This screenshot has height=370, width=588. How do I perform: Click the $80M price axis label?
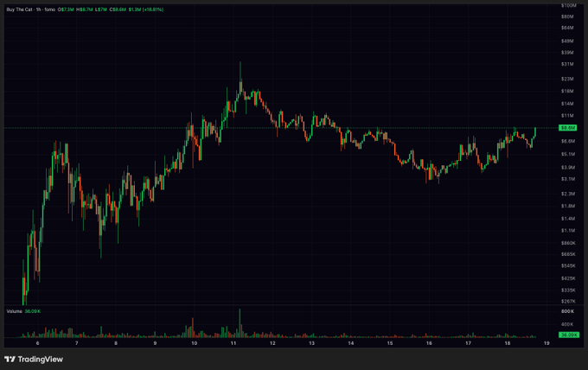[x=567, y=16]
